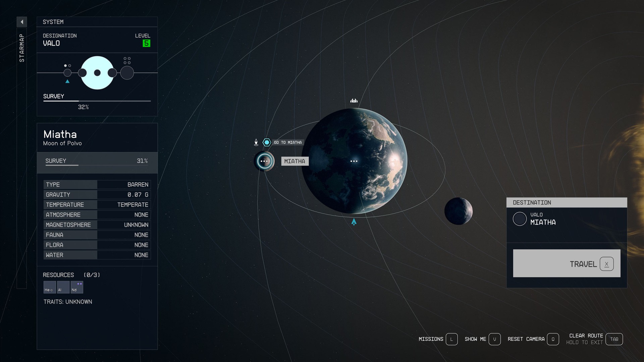The width and height of the screenshot is (644, 362).
Task: Click TRAITS: UNKNOWN text
Action: pos(68,302)
